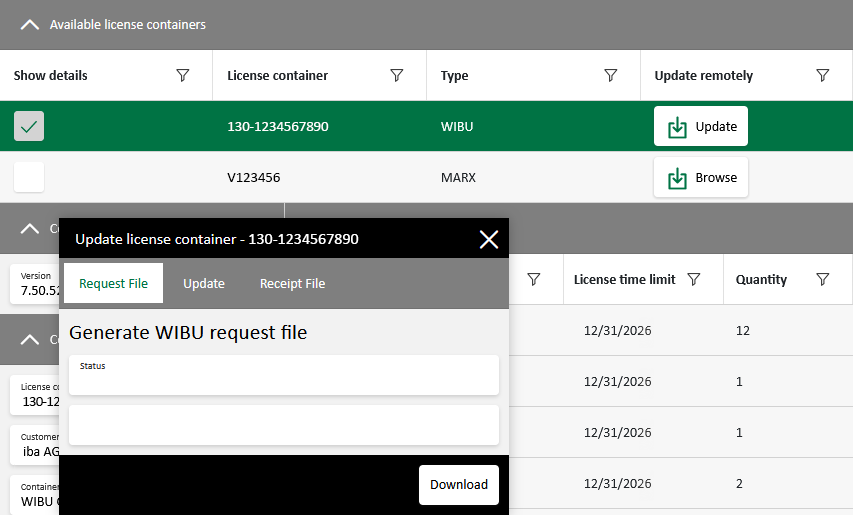The height and width of the screenshot is (516, 853).
Task: Switch to the Receipt File tab
Action: pos(292,284)
